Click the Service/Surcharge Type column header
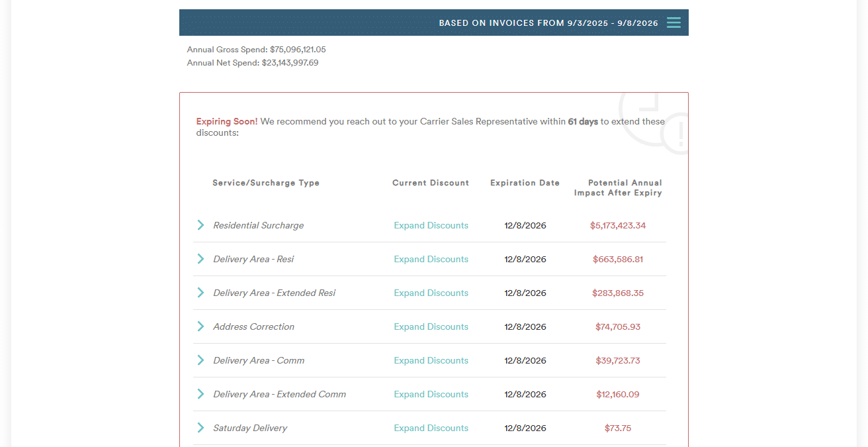 click(266, 183)
